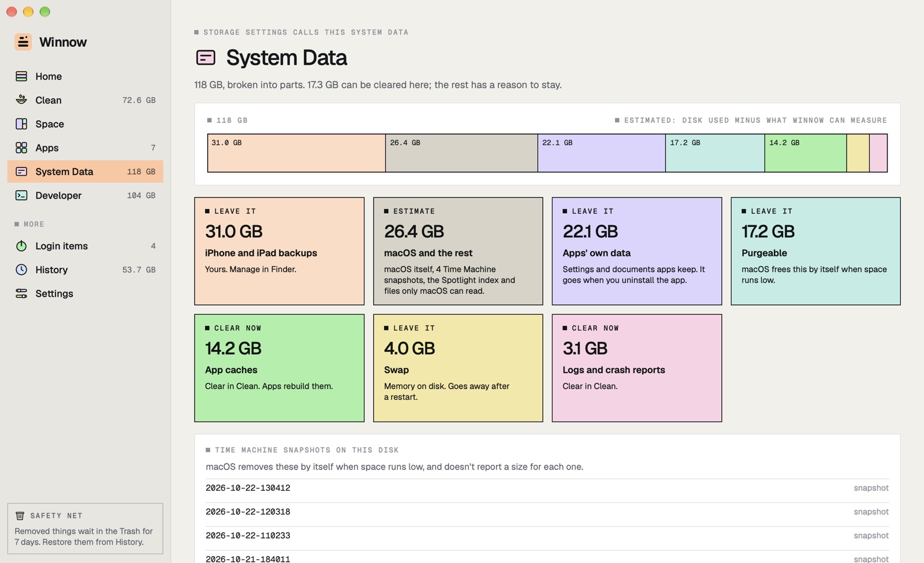This screenshot has height=563, width=924.
Task: Open the Apps section
Action: coord(85,148)
